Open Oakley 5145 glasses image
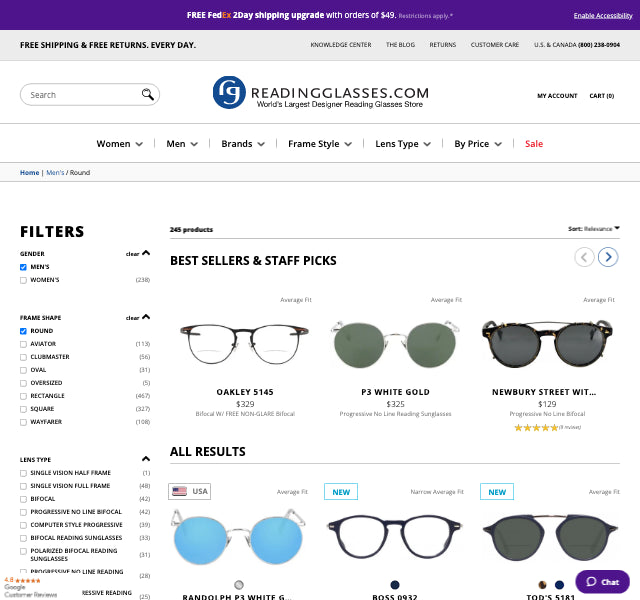The width and height of the screenshot is (640, 600). 244,344
